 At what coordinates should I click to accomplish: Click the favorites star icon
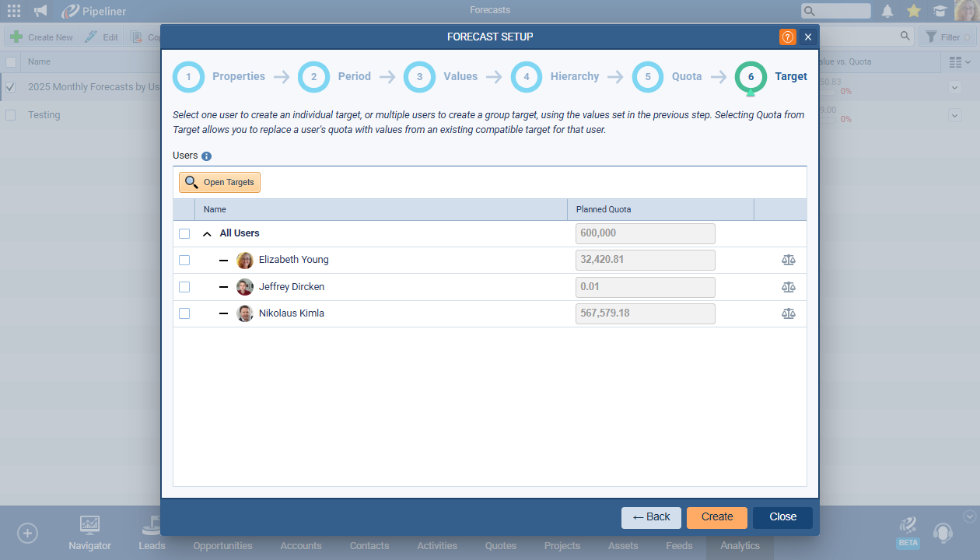pyautogui.click(x=913, y=11)
